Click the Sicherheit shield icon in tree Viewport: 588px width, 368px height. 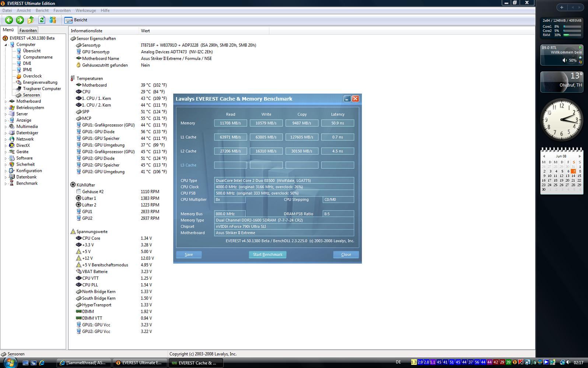(12, 164)
